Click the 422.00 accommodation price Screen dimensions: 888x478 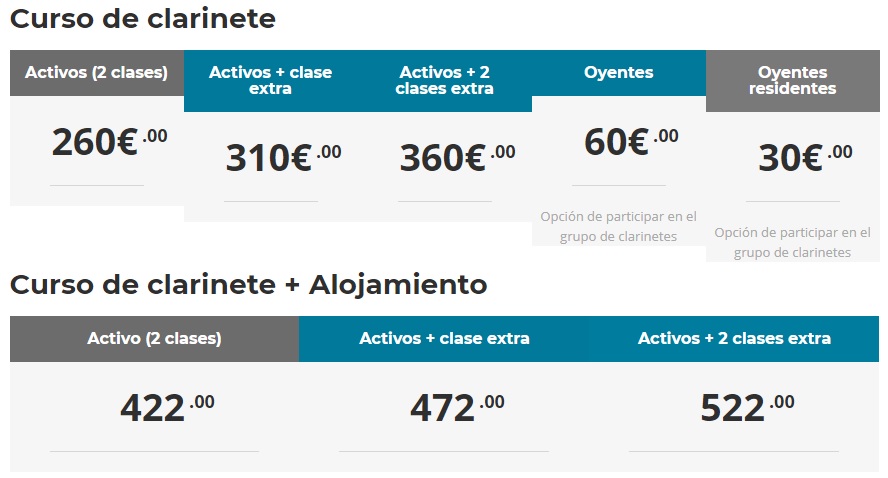coord(166,407)
